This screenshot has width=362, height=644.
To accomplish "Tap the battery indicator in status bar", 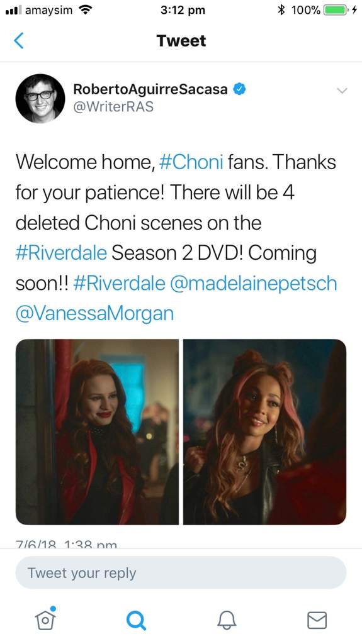I will [336, 10].
